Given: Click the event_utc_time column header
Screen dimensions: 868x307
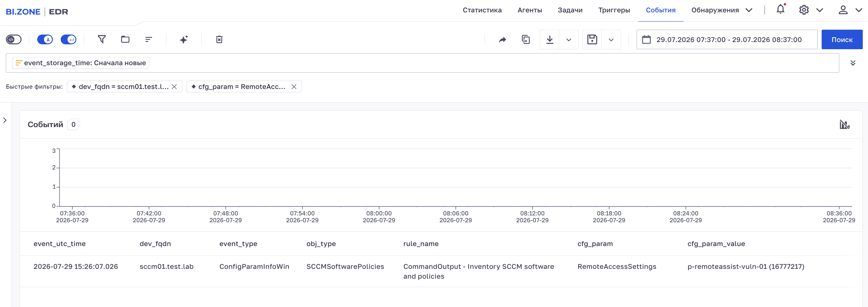Looking at the screenshot, I should [60, 244].
